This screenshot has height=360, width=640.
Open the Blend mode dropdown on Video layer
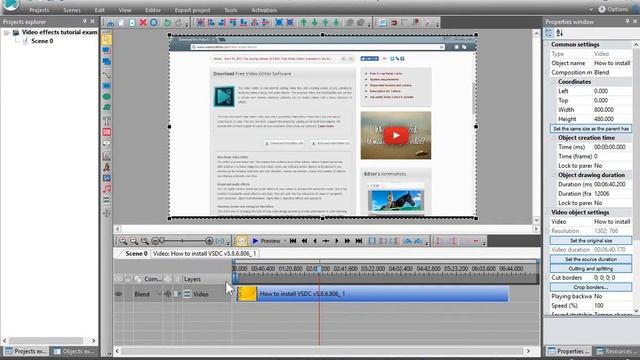tap(159, 294)
